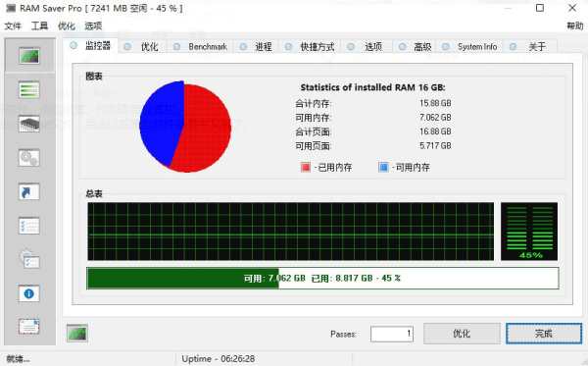This screenshot has height=366, width=588.
Task: Click the Uptime status bar entry
Action: pos(219,359)
